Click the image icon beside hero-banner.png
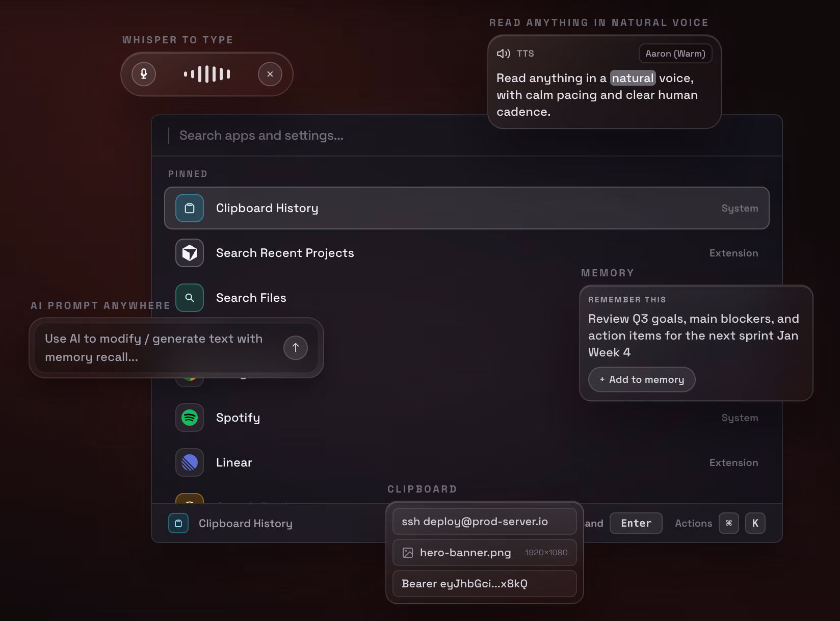This screenshot has height=621, width=840. [408, 552]
